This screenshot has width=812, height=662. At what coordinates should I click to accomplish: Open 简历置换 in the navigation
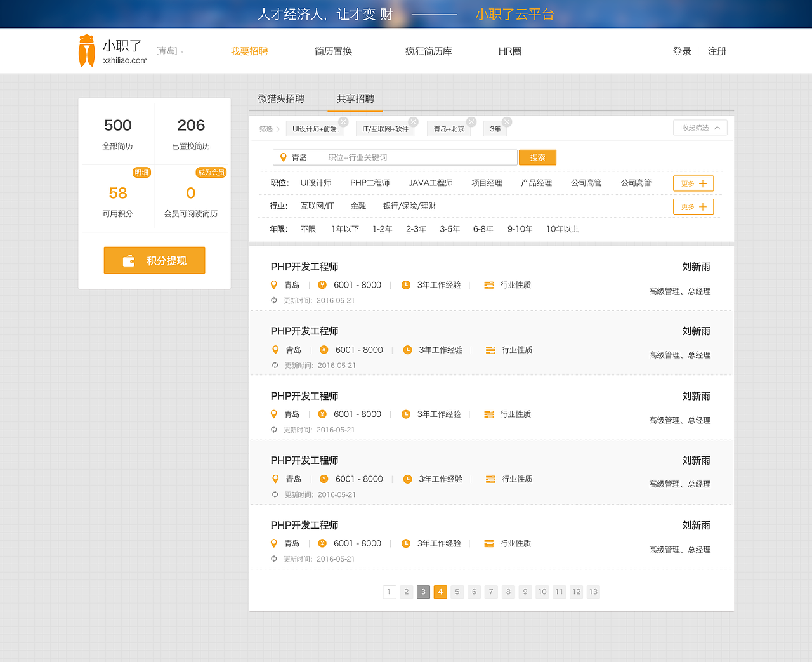coord(334,51)
